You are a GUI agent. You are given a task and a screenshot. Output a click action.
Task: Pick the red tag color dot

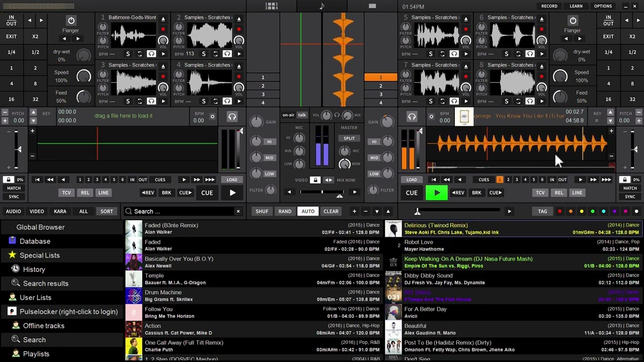pos(559,211)
